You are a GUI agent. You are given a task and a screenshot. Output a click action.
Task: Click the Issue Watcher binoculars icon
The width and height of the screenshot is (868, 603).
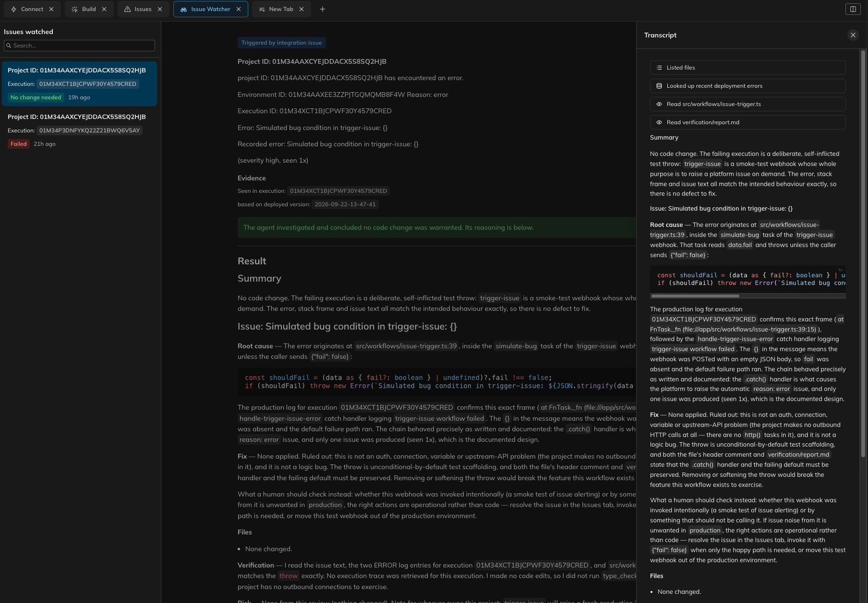click(183, 9)
